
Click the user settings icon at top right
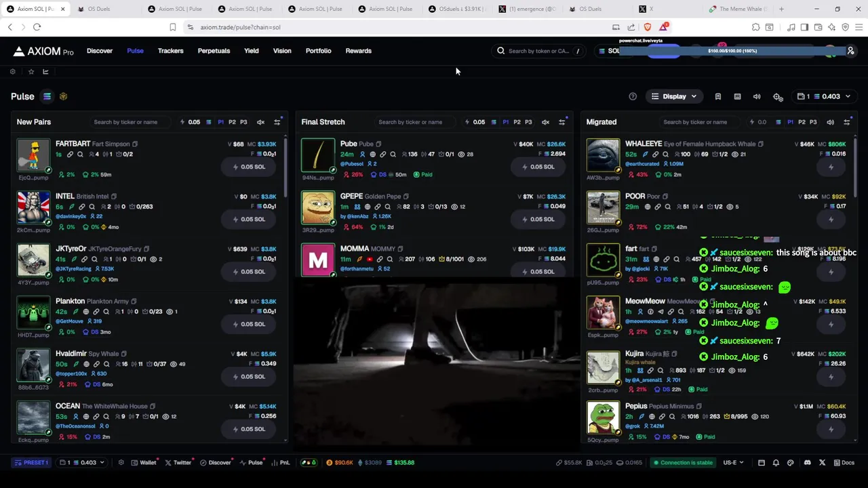point(850,51)
